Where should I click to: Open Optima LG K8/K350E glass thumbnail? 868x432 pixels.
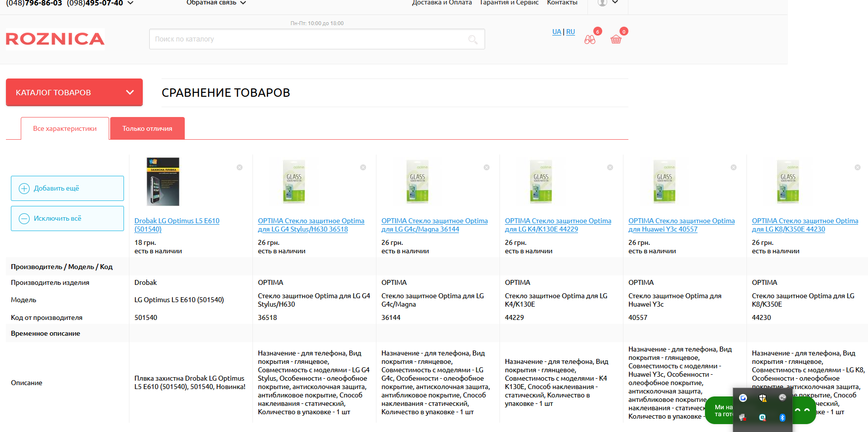pyautogui.click(x=788, y=182)
